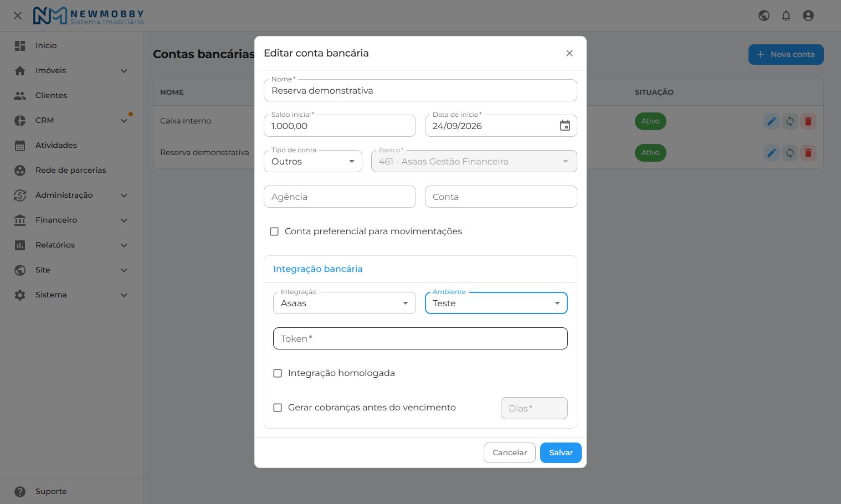
Task: Click the Agência input field
Action: 340,197
